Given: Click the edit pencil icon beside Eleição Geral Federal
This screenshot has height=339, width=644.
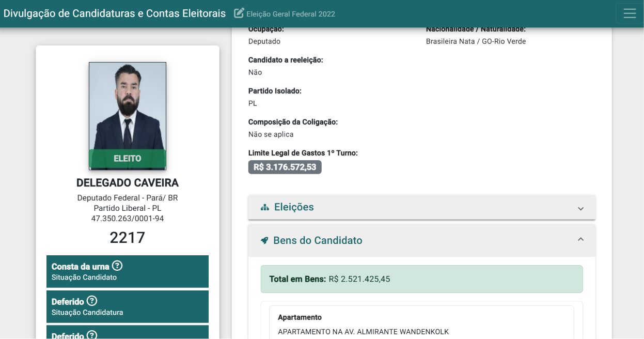Looking at the screenshot, I should (x=239, y=13).
